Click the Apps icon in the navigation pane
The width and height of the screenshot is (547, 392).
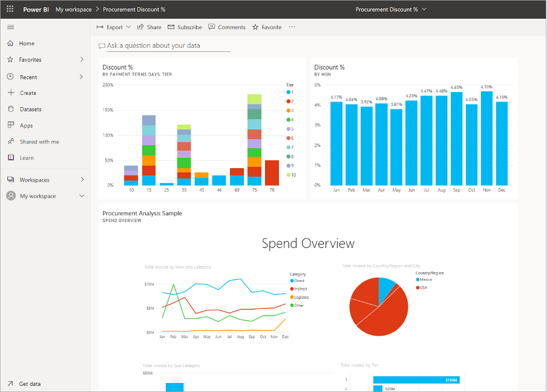(10, 125)
